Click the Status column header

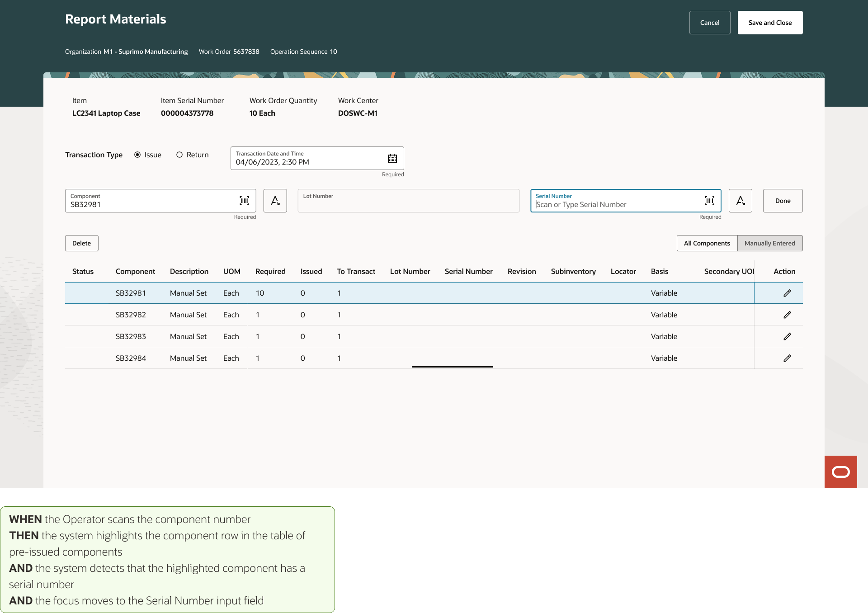pos(83,271)
